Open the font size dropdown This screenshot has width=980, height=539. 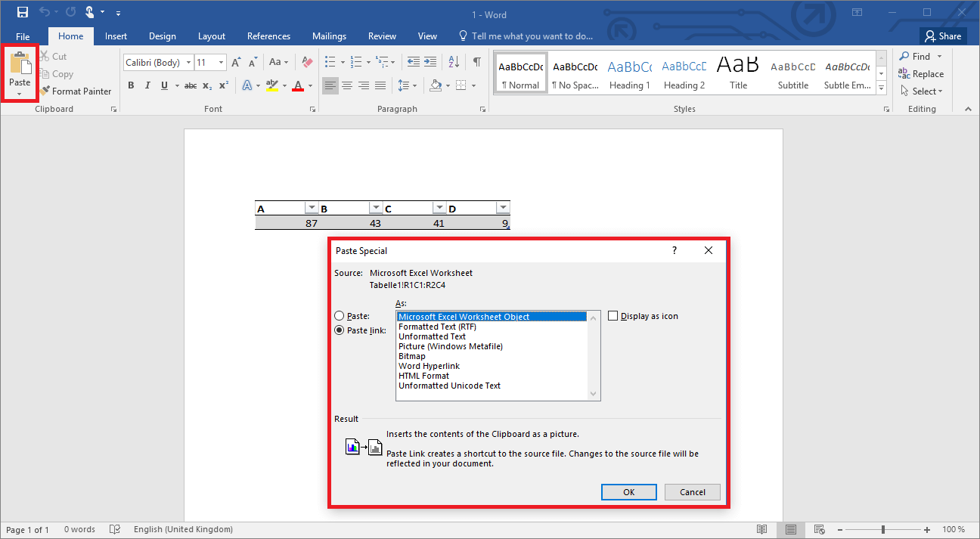tap(221, 63)
